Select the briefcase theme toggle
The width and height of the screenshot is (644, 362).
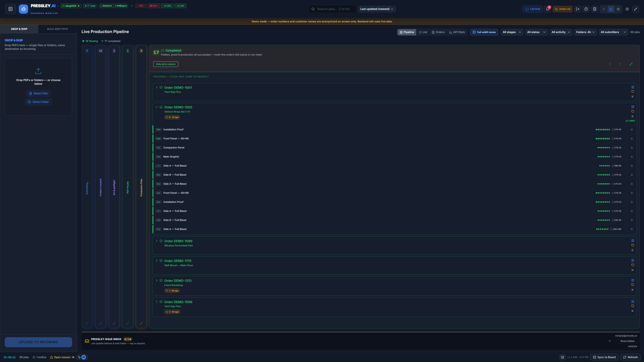618,9
